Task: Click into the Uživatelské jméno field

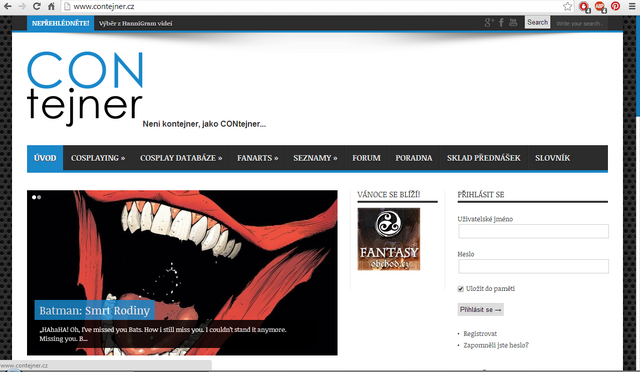Action: pos(533,231)
